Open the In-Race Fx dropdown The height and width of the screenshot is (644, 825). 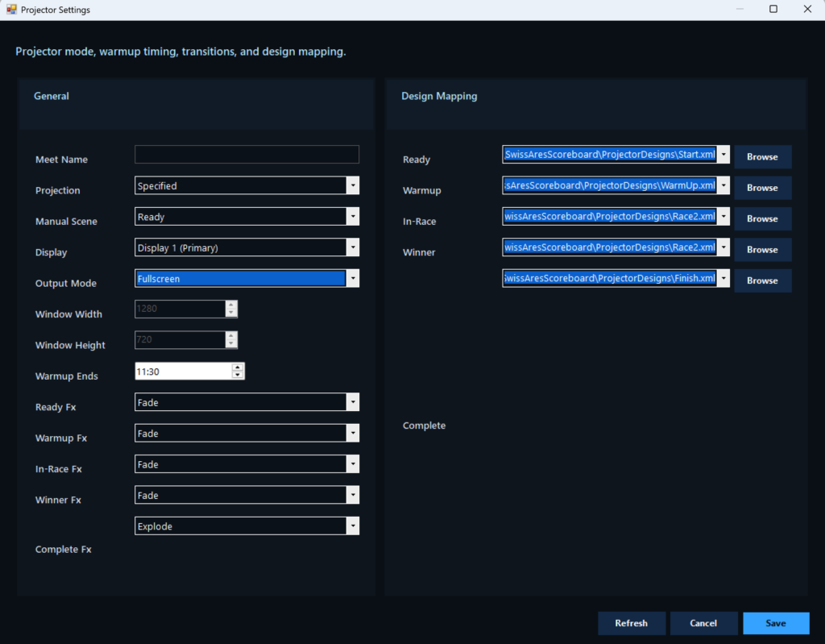coord(247,464)
